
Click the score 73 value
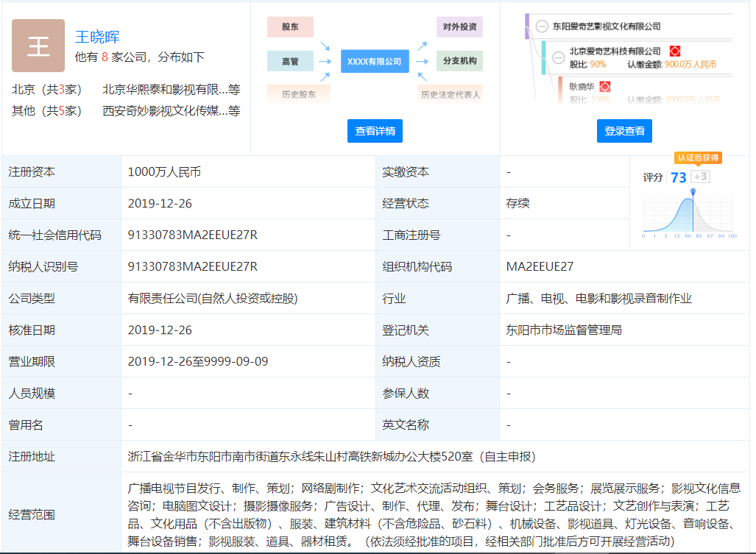(x=679, y=178)
